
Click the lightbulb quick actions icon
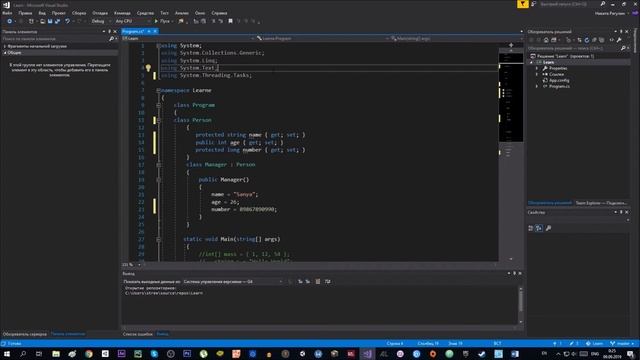tap(148, 68)
